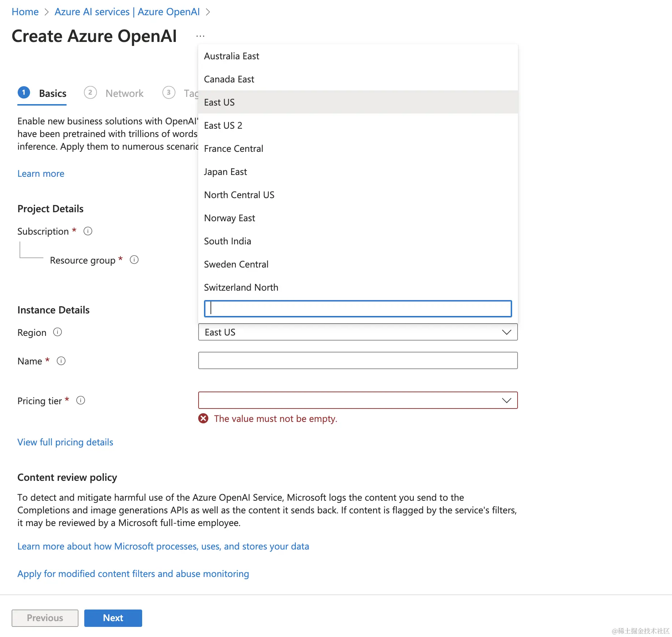
Task: Select the Basics tab
Action: tap(52, 93)
